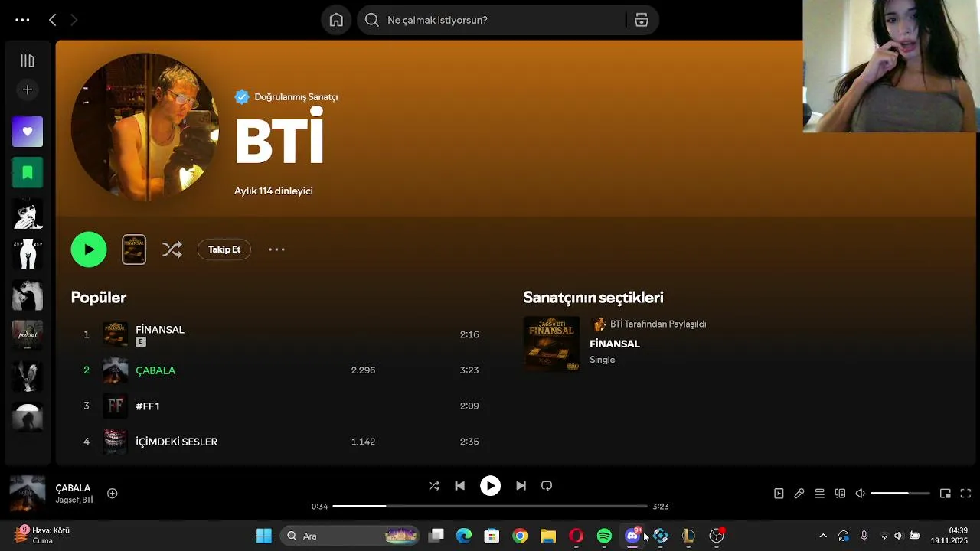Open the mini player icon
This screenshot has height=551, width=980.
(x=946, y=494)
